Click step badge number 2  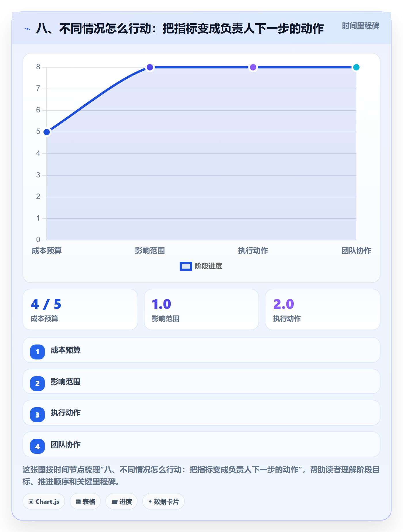pyautogui.click(x=37, y=383)
